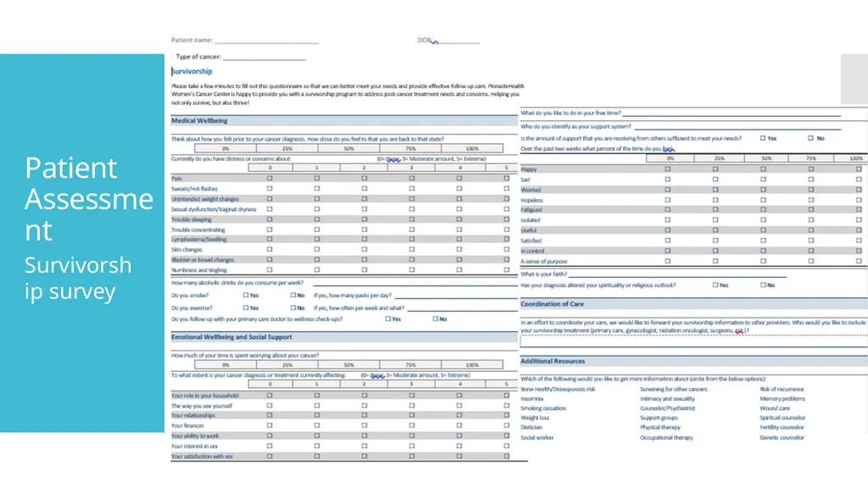Tick the Pain row checkbox under column 0

click(x=270, y=178)
